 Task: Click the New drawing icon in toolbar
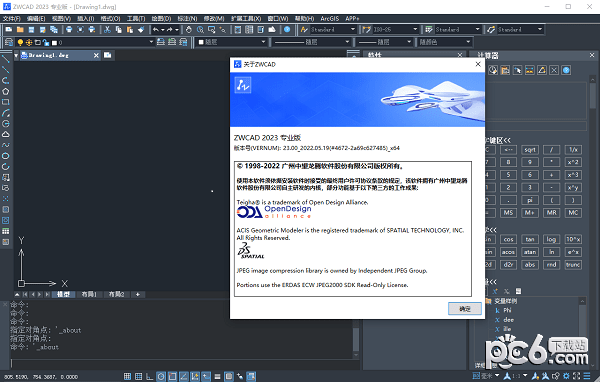(x=9, y=29)
